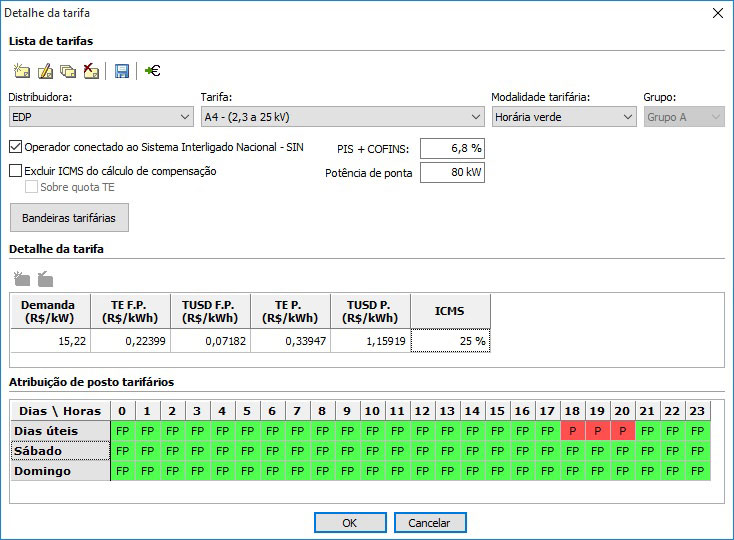
Task: Click the TE F.P. column header
Action: (131, 311)
